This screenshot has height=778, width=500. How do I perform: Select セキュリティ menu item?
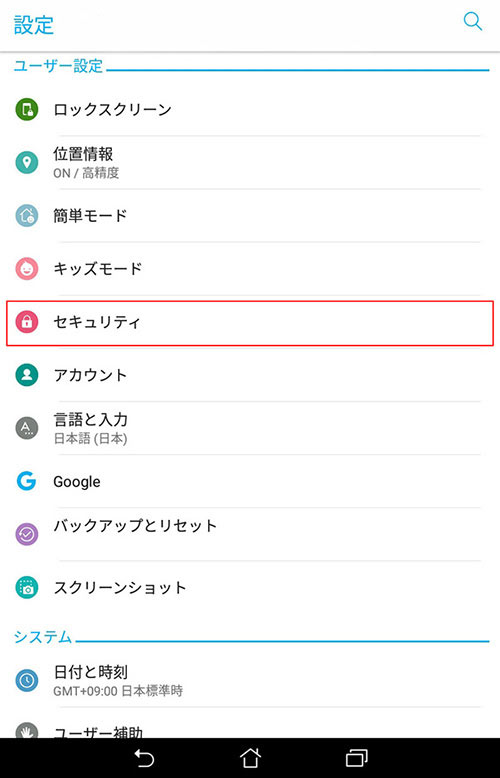tap(250, 322)
